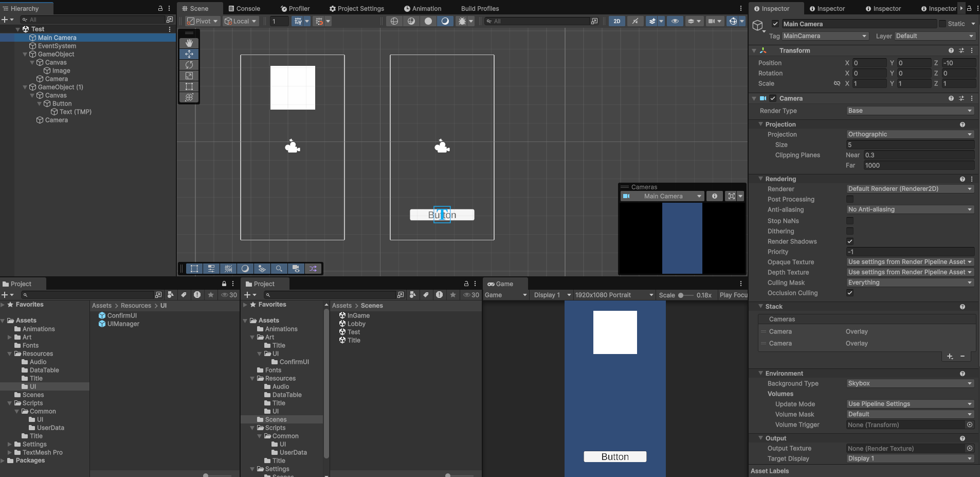Click Play Focused button in Game view

pos(734,295)
